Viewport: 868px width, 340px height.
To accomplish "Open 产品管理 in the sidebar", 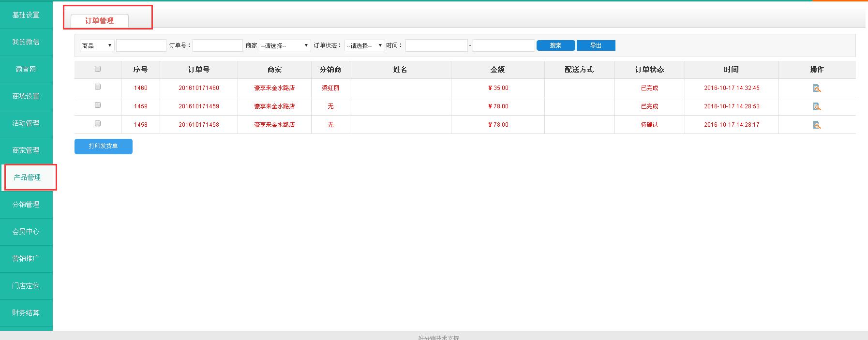I will pos(27,177).
